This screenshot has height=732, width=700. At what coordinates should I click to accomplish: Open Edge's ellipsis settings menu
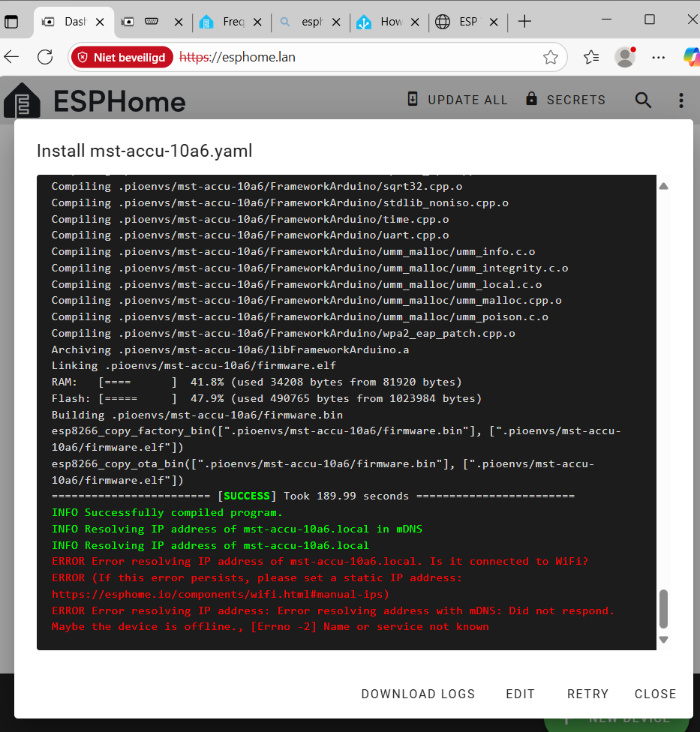click(659, 57)
